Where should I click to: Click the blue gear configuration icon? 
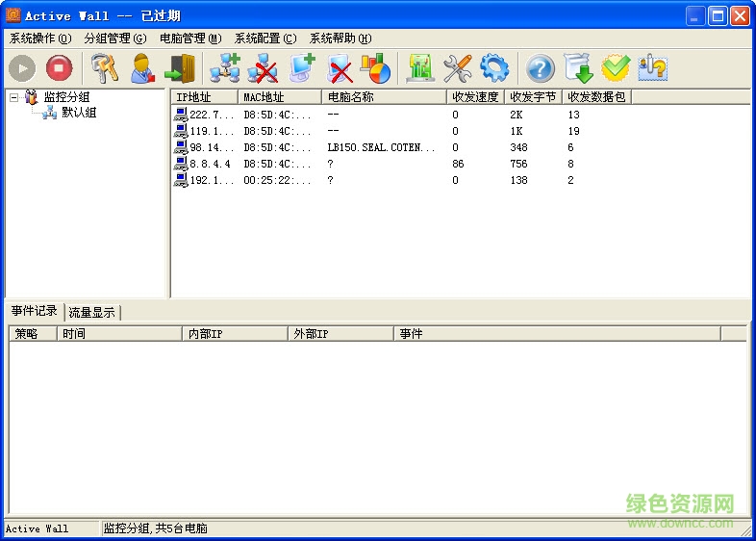[494, 68]
